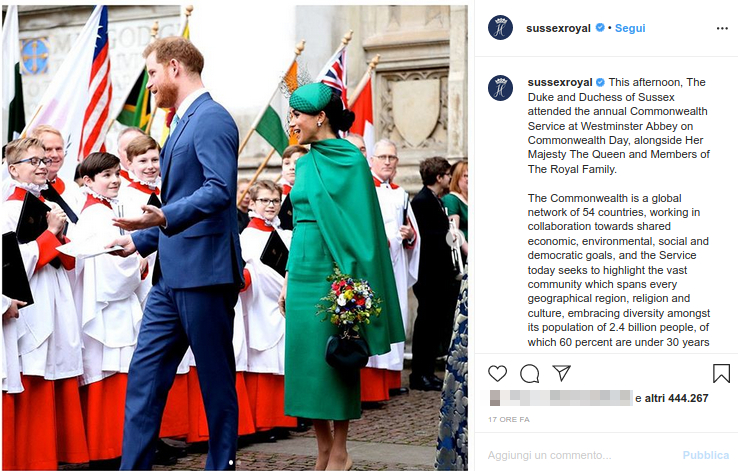The height and width of the screenshot is (471, 738).
Task: Open sussexroyal profile from the header username
Action: (558, 28)
